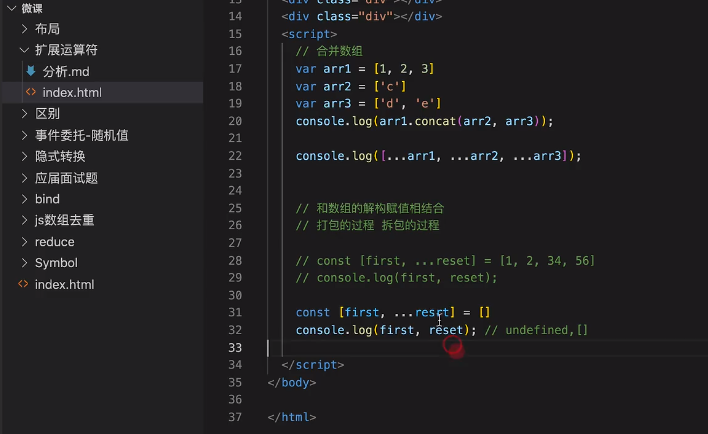The width and height of the screenshot is (708, 434).
Task: Click const keyword on line 31
Action: click(x=312, y=312)
